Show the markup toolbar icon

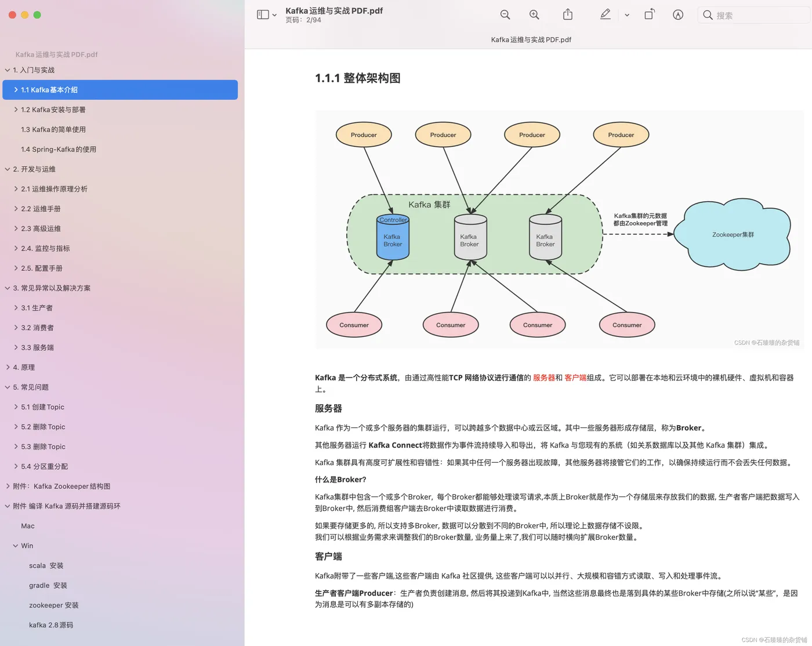(x=678, y=14)
